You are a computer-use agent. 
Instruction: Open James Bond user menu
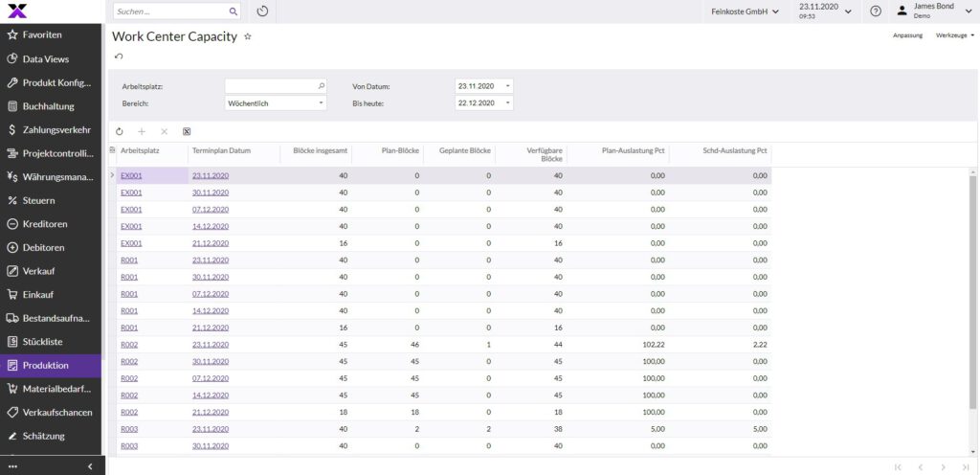(936, 11)
